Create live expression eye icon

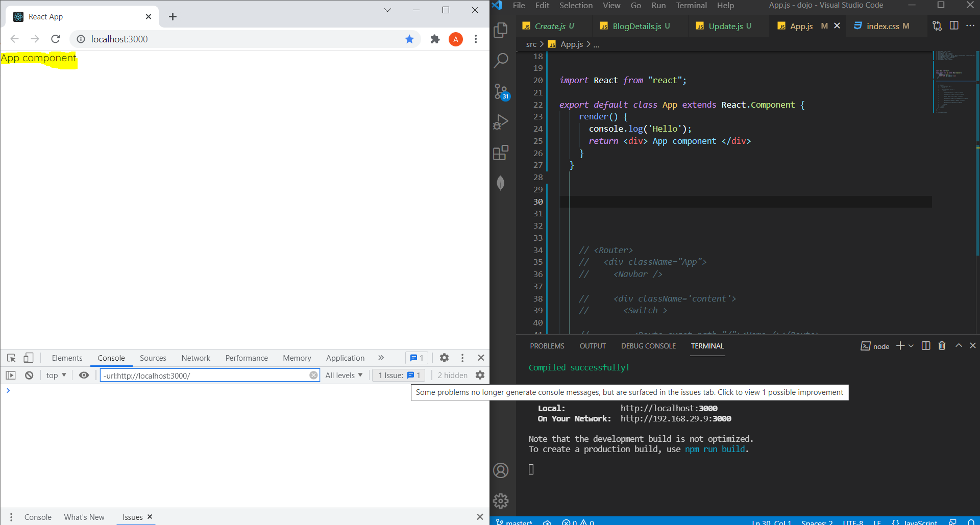click(84, 376)
